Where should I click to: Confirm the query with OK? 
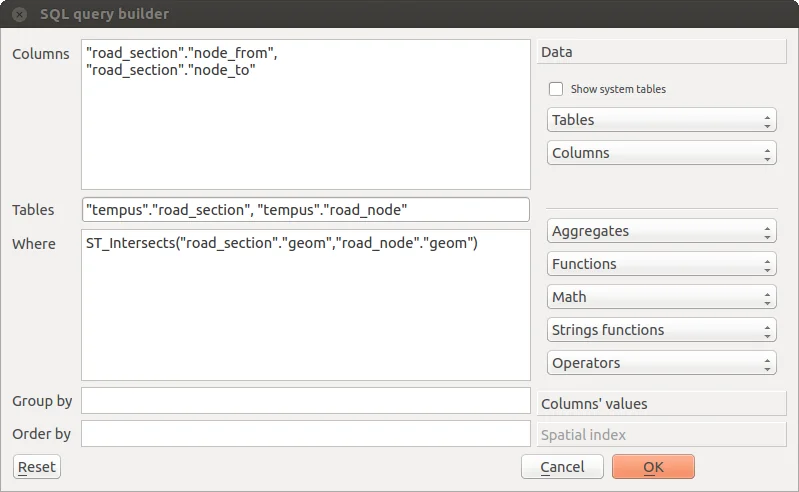click(653, 467)
